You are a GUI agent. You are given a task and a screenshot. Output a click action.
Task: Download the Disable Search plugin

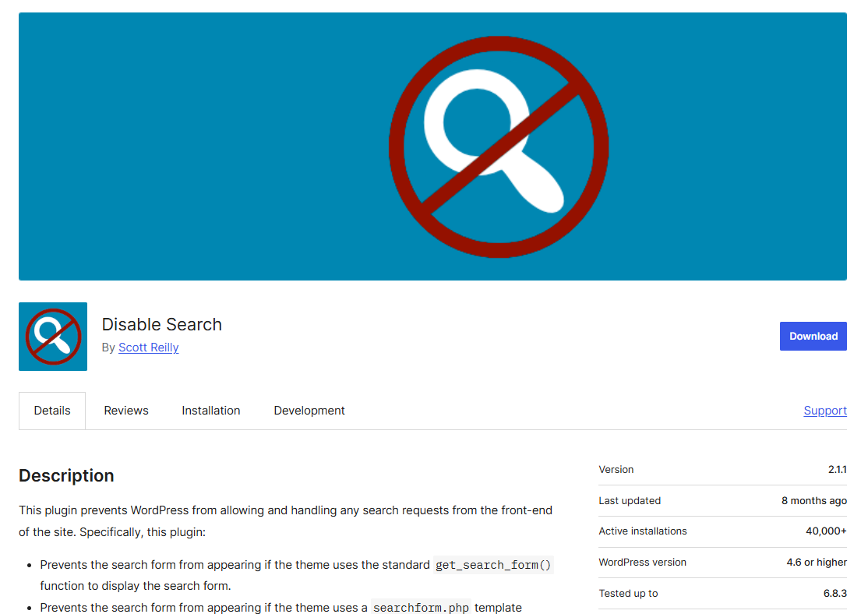(813, 336)
